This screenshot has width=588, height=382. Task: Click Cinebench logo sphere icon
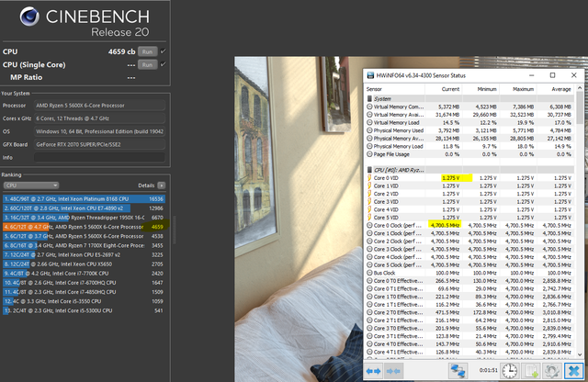coord(29,17)
